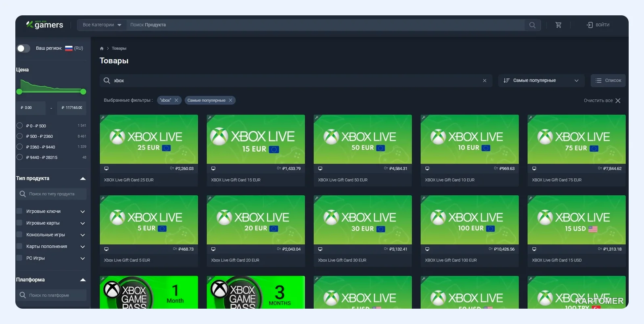Click PC platform icon under 15 USD card
The width and height of the screenshot is (644, 324).
pos(534,249)
